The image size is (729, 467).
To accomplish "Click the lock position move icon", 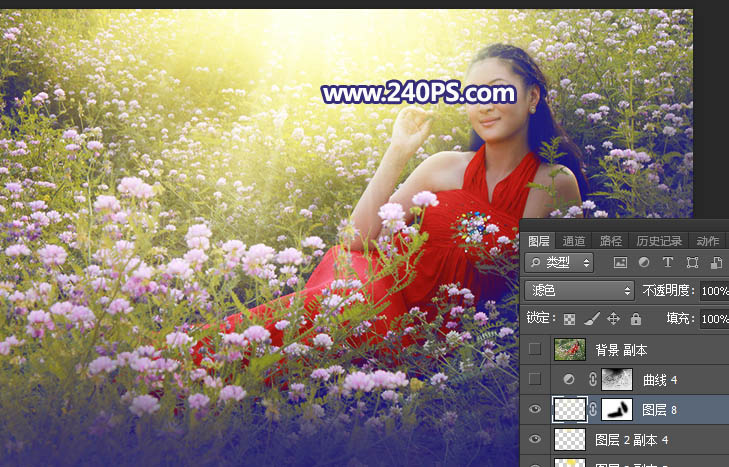I will [613, 319].
